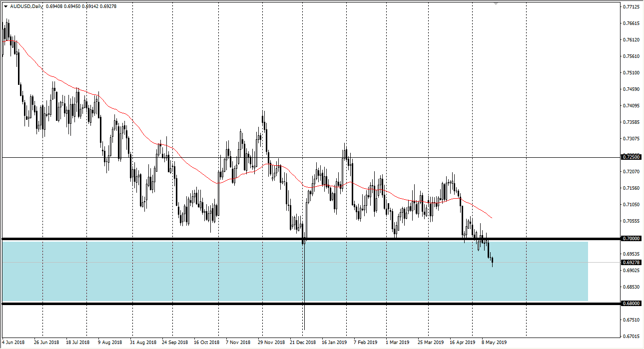Click the highlighted 0.72500 price axis label
Viewport: 644px width, 349px height.
coord(630,158)
